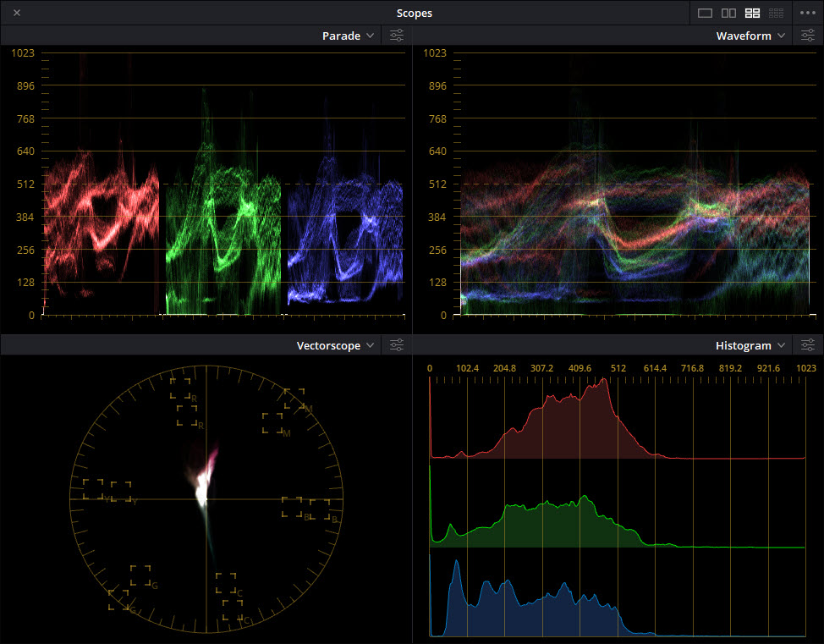Select the four-scope grid layout

pyautogui.click(x=752, y=13)
